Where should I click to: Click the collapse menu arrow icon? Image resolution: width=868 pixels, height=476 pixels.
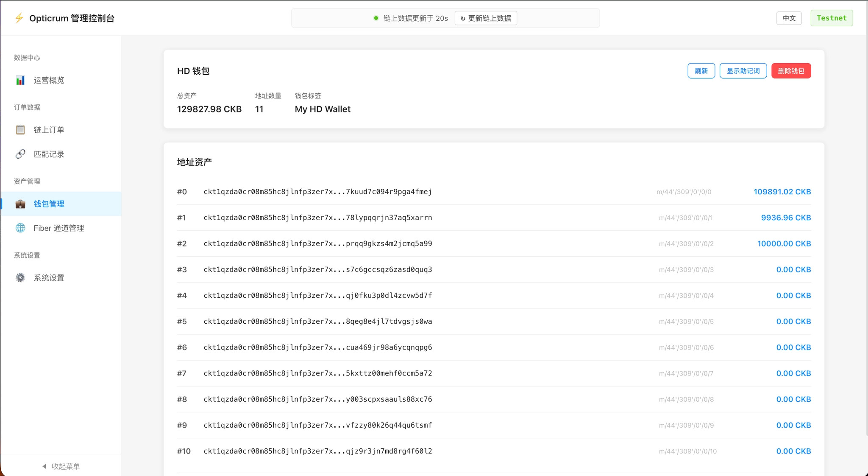(44, 466)
